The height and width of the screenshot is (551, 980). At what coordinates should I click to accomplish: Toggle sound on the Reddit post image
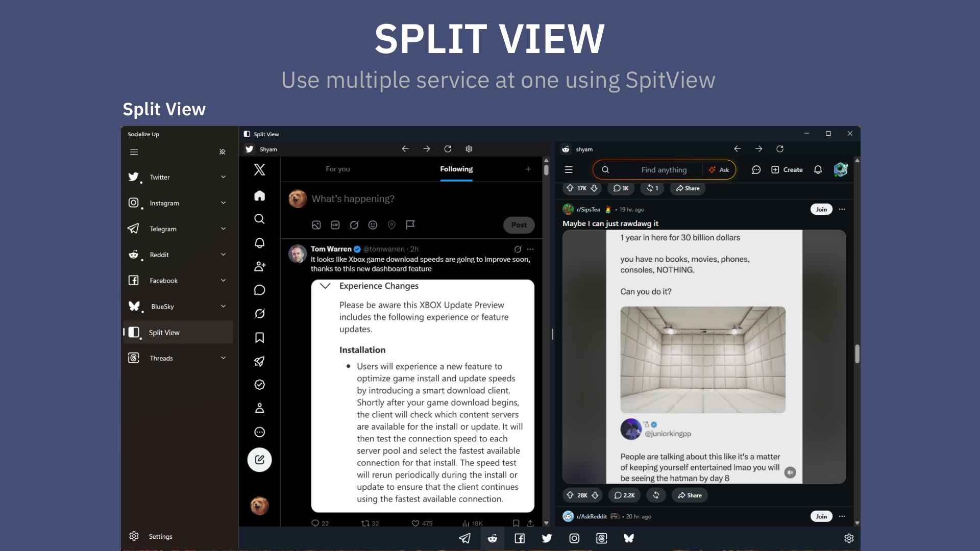pos(790,472)
